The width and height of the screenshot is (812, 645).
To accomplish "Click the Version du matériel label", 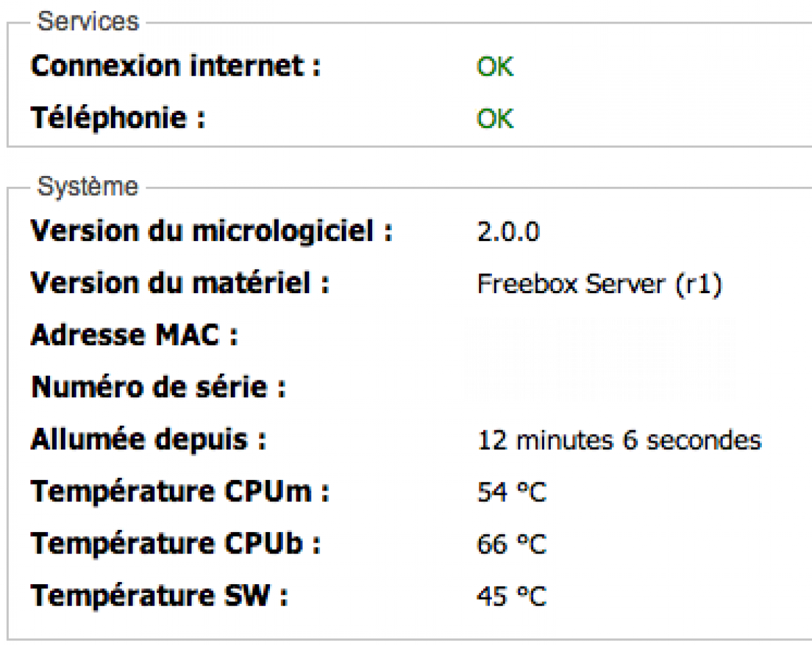I will [x=180, y=284].
